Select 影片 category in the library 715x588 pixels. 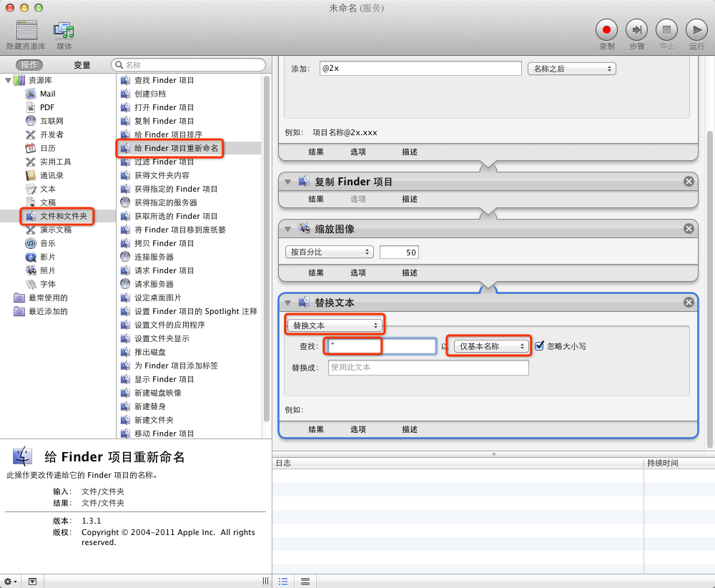47,258
